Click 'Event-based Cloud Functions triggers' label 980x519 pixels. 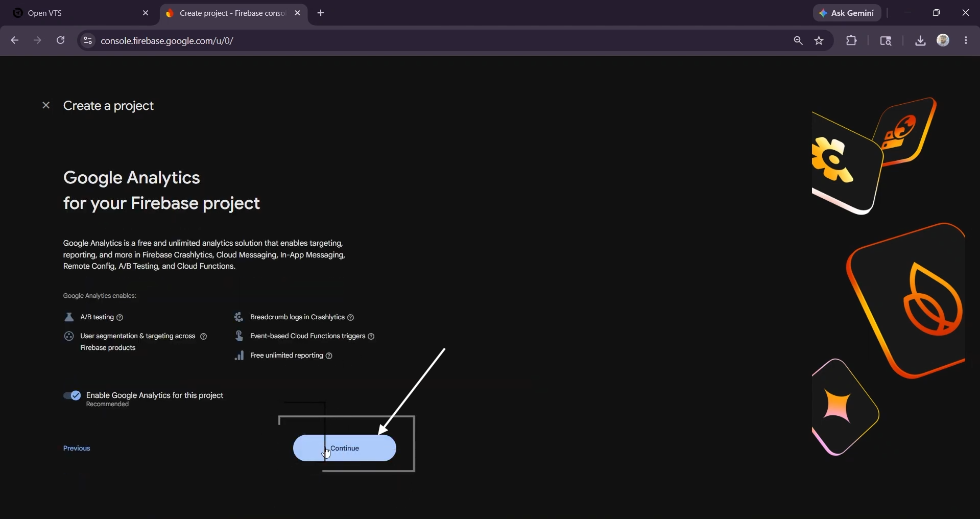[x=307, y=336]
